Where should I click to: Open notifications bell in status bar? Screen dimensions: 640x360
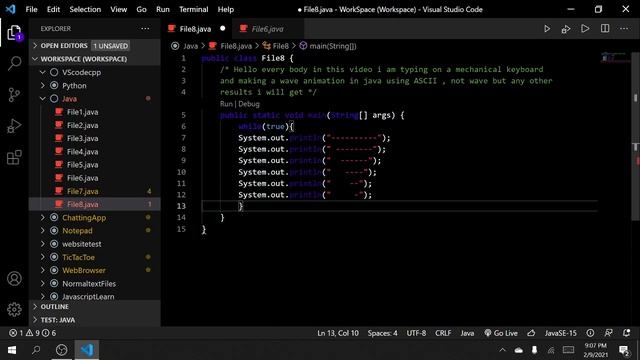pos(627,333)
